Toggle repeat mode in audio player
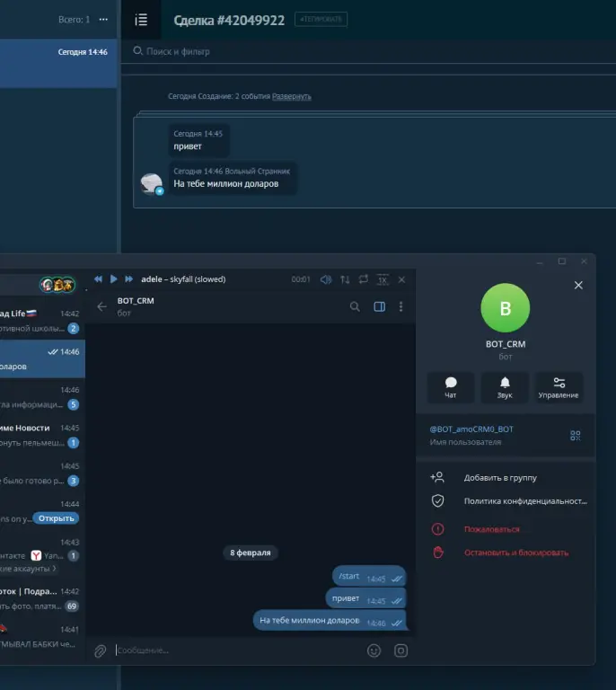This screenshot has height=690, width=616. coord(364,279)
